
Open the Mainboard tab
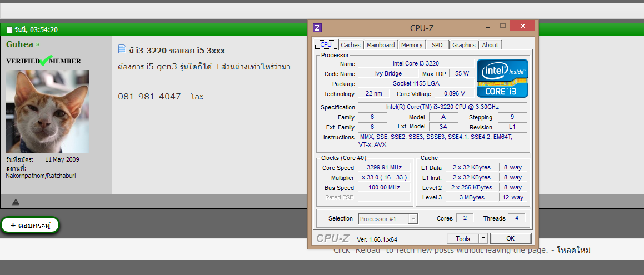pyautogui.click(x=381, y=45)
